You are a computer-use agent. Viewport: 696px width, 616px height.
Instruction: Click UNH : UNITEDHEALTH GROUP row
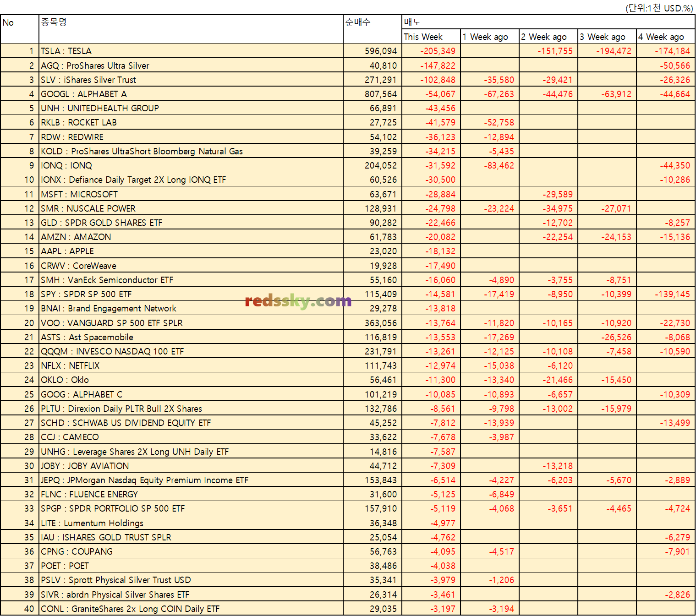191,108
